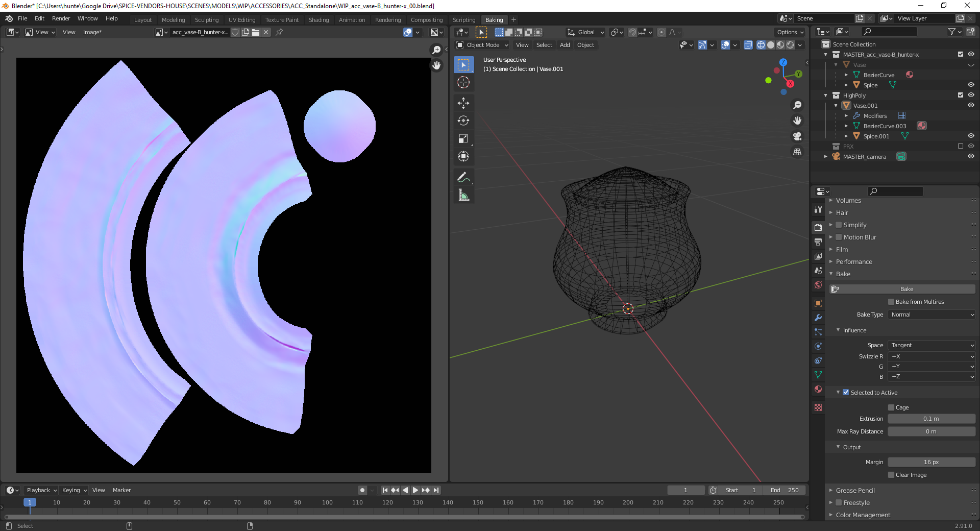
Task: Switch to perspective/orthographic grid view icon
Action: [x=797, y=152]
